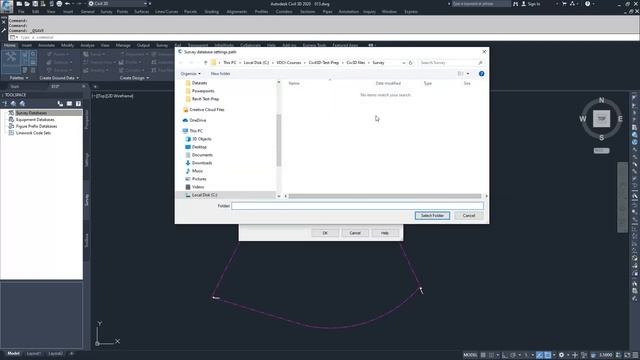Go up one folder with the up arrow
This screenshot has height=360, width=640.
(205, 63)
